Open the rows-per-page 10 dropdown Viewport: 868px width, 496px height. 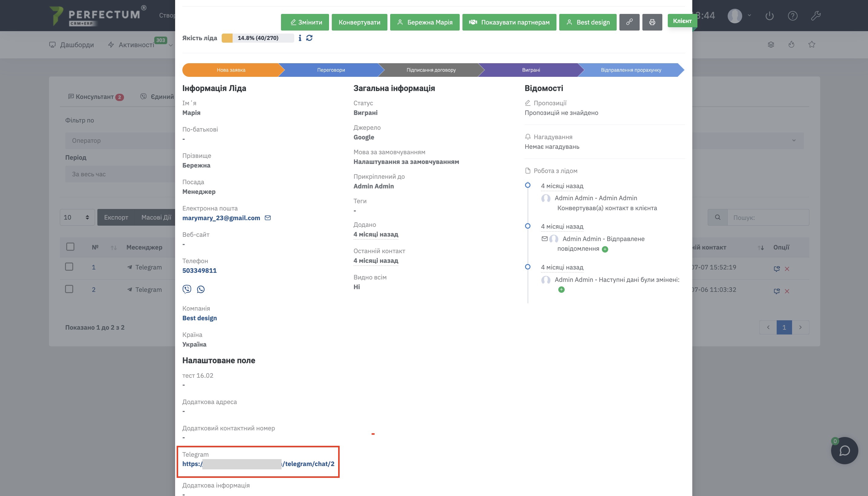pos(77,217)
